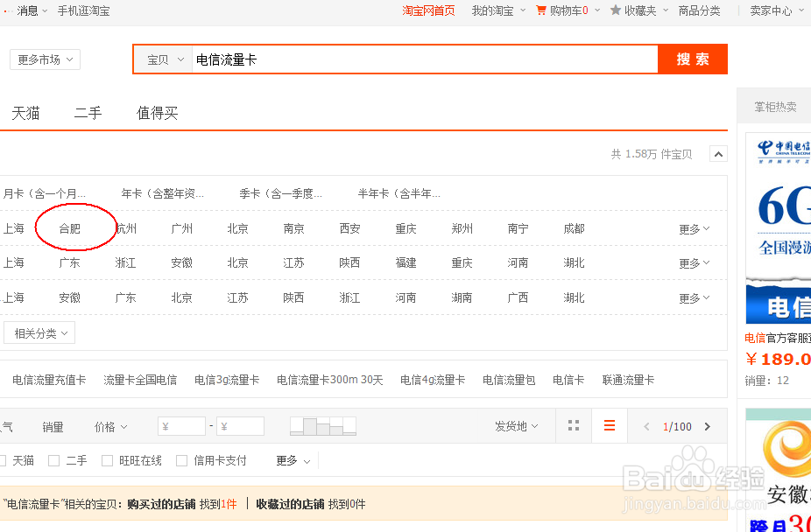Viewport: 811px width, 532px height.
Task: Open the 消息 dropdown menu
Action: 32,10
